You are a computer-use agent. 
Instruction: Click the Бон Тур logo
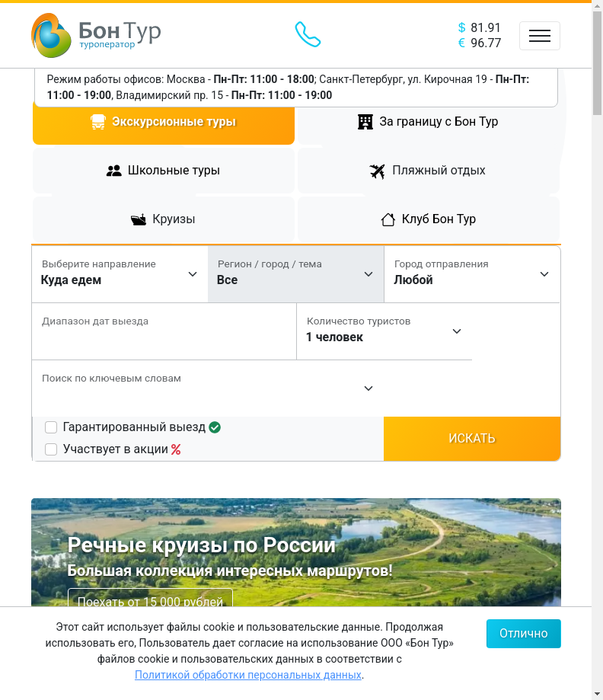(96, 35)
